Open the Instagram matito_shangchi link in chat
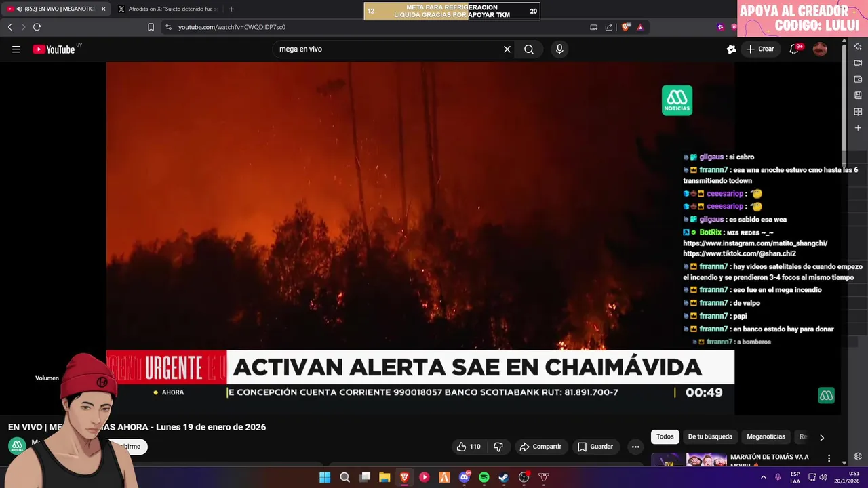 [x=755, y=243]
